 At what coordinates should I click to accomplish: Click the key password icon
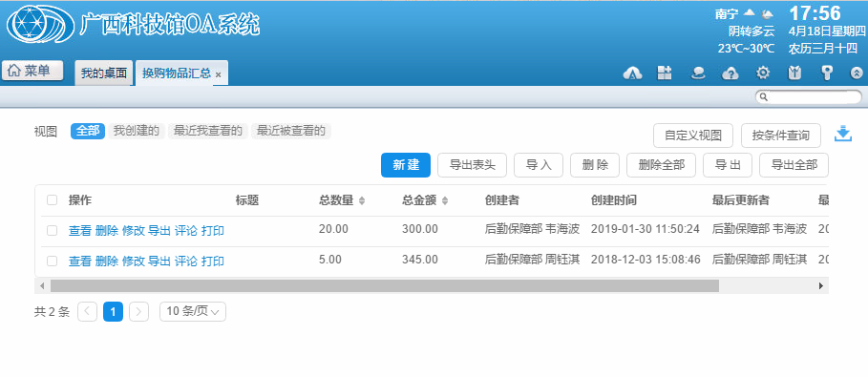[x=827, y=73]
